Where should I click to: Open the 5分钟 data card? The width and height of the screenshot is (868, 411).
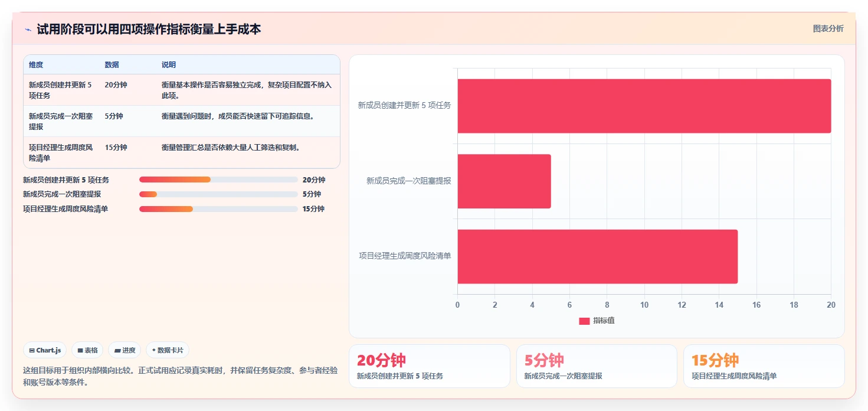[597, 366]
